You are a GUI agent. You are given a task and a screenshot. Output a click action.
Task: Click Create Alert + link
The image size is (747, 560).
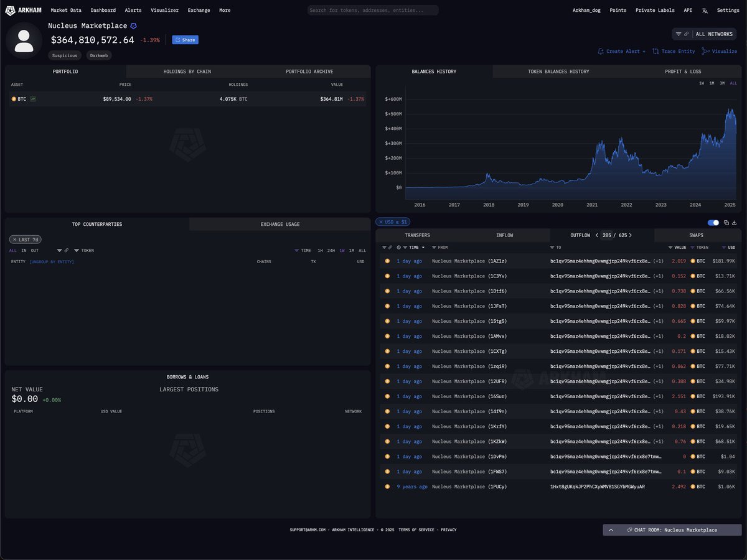click(621, 52)
